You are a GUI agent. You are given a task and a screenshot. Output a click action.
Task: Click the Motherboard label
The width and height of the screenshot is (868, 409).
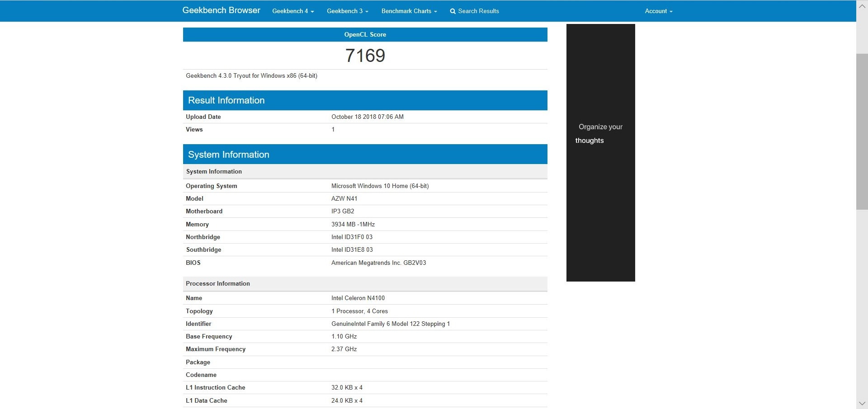point(204,211)
